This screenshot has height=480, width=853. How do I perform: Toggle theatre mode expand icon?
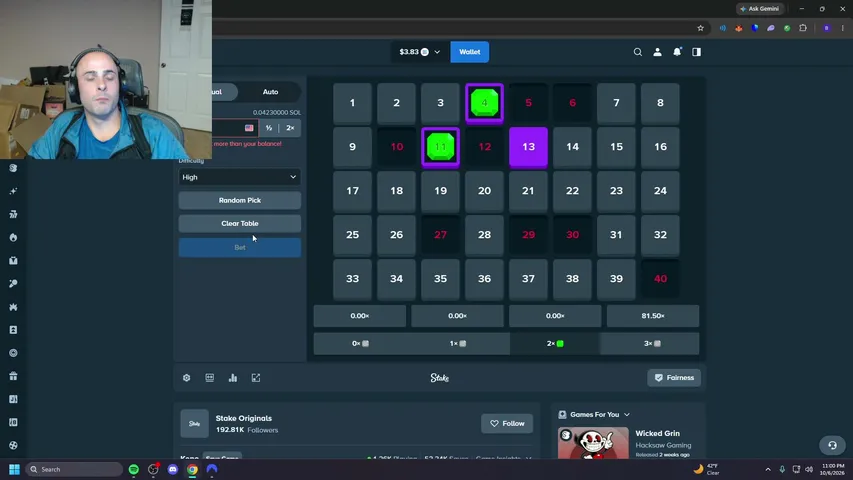(x=256, y=378)
